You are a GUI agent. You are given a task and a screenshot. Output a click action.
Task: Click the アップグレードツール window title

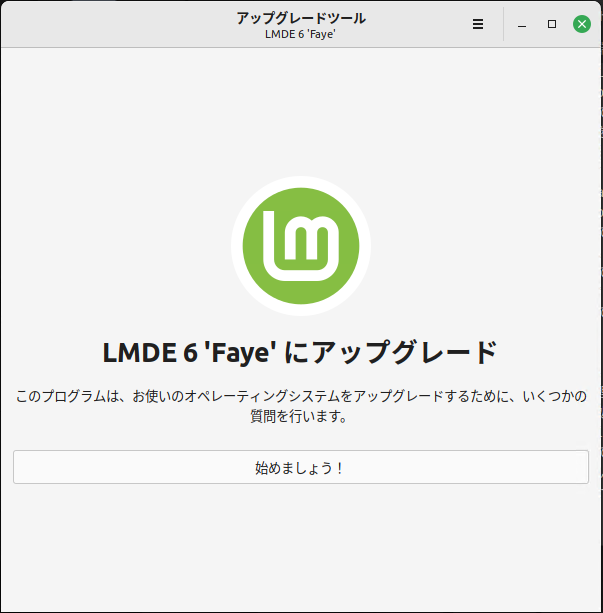click(301, 18)
